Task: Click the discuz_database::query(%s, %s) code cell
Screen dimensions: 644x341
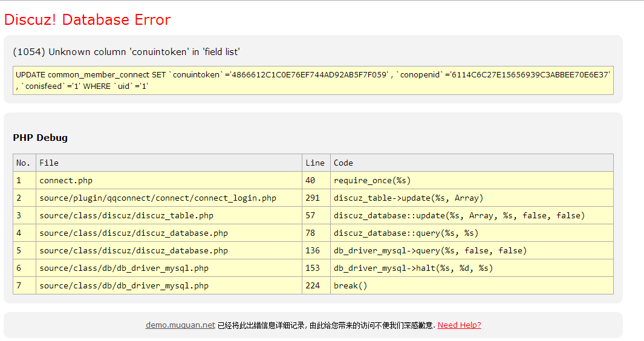Action: coord(406,233)
